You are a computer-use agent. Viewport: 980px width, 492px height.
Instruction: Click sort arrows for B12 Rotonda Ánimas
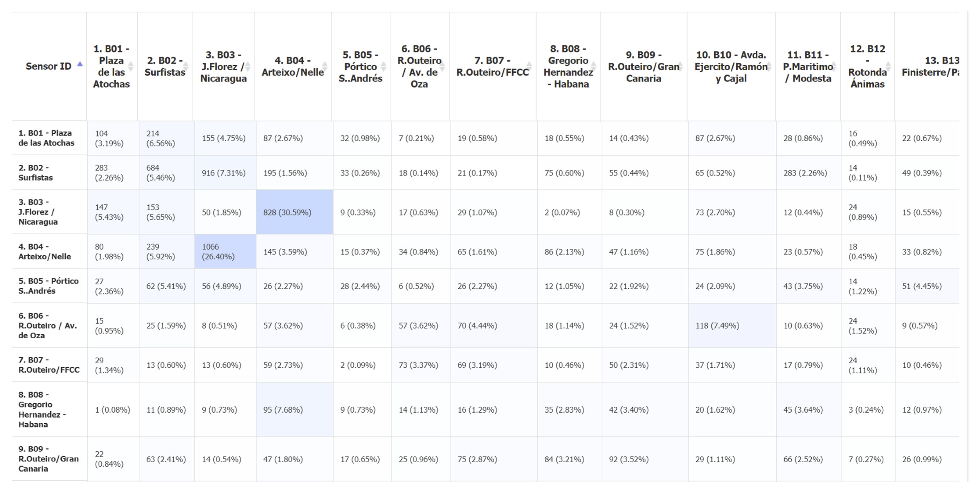coord(888,66)
